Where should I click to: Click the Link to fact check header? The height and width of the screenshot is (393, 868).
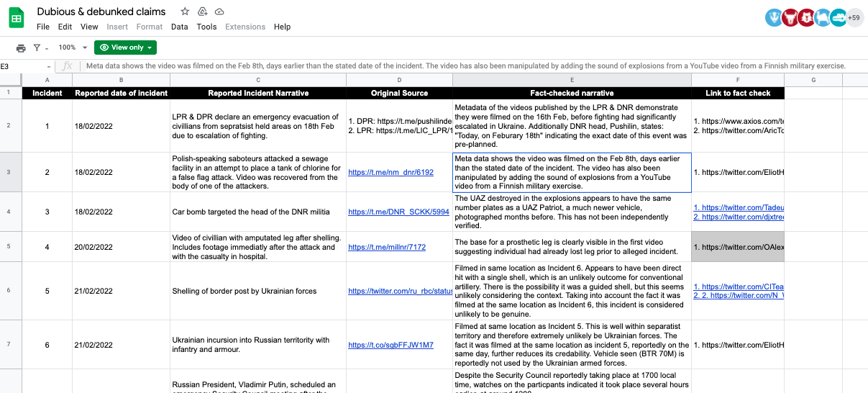(x=738, y=93)
